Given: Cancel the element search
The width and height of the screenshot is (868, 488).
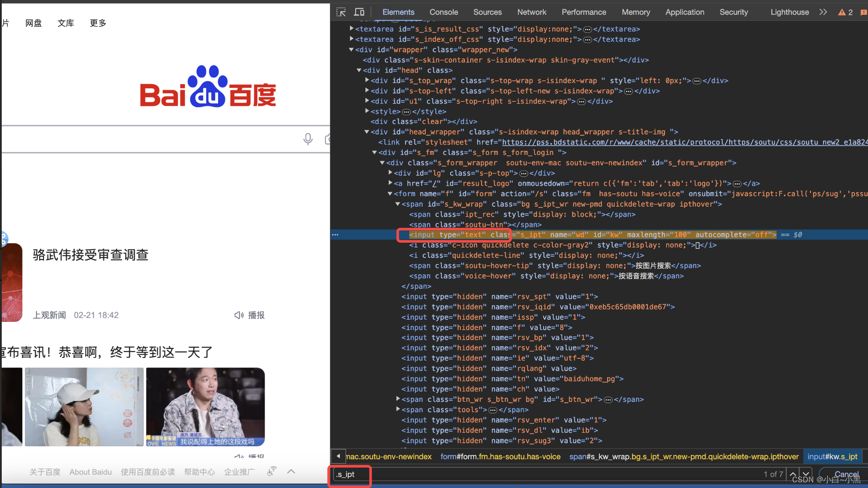Looking at the screenshot, I should coord(846,474).
